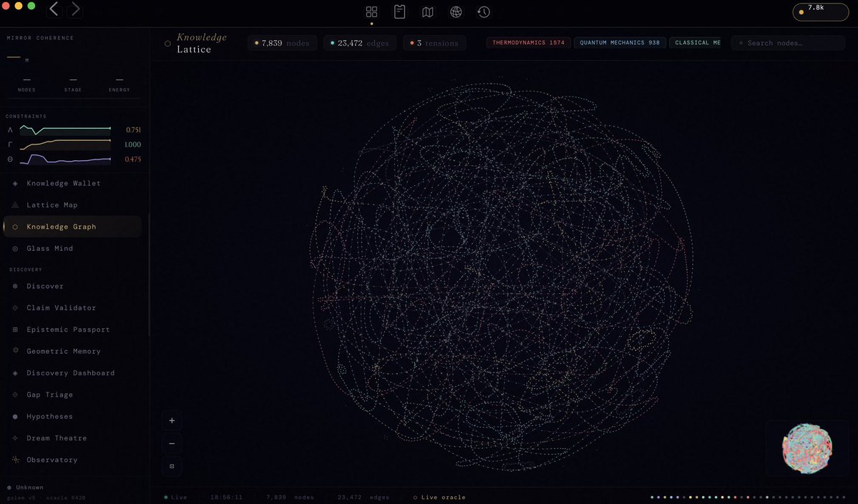Click the graph minimap thumbnail

tap(807, 448)
